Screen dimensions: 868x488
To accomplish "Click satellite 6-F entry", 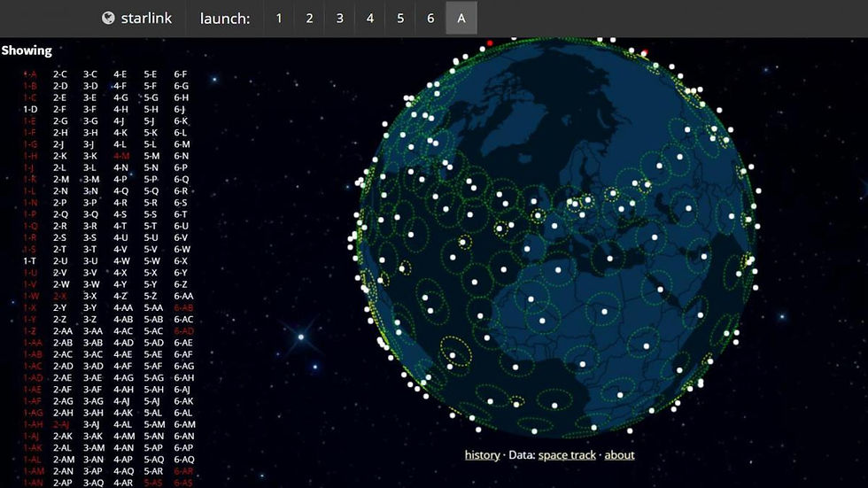I will (181, 74).
